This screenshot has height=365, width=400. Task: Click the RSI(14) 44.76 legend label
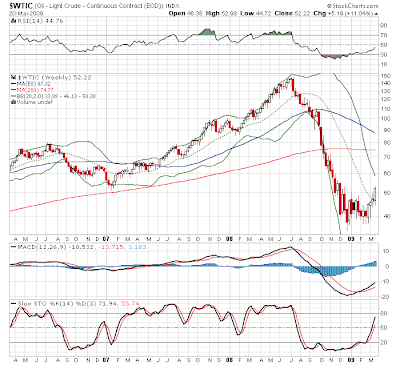click(x=40, y=21)
